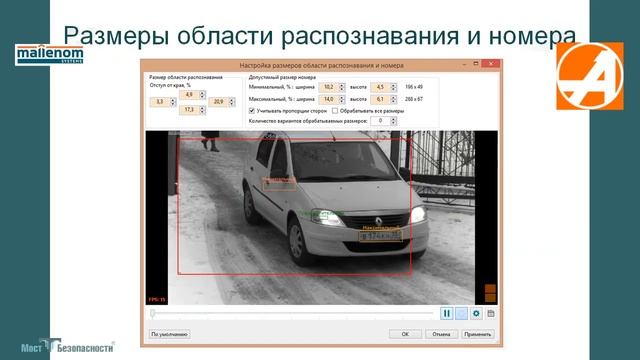Click the dialog title bar text
640x360 pixels.
pos(321,65)
